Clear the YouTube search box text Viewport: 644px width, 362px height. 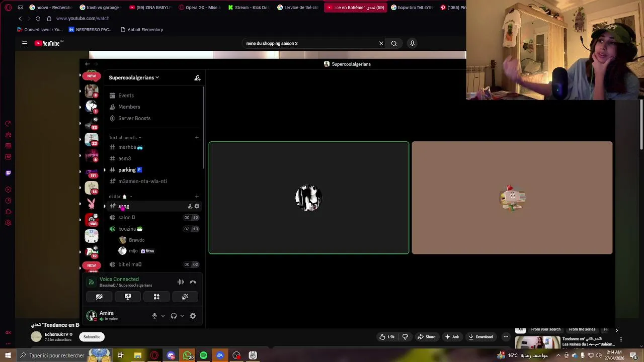pos(381,43)
